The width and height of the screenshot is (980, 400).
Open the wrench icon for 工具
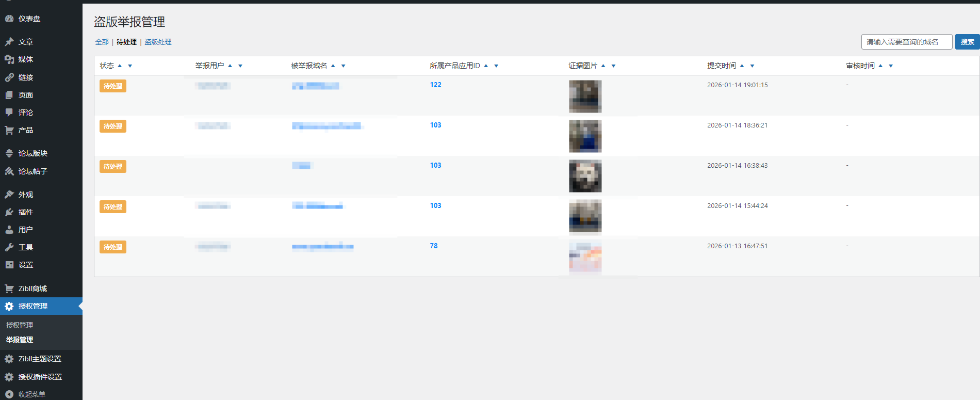(9, 247)
